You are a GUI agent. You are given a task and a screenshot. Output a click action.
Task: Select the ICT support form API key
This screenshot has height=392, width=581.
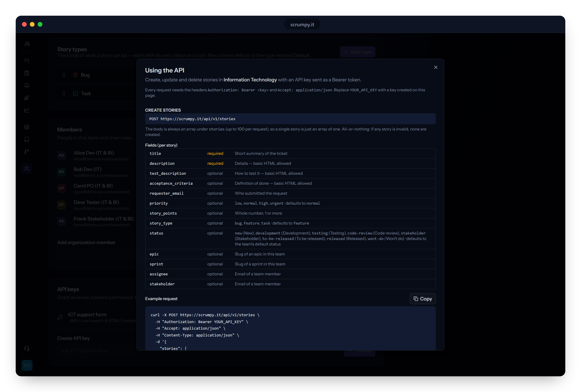click(x=87, y=315)
